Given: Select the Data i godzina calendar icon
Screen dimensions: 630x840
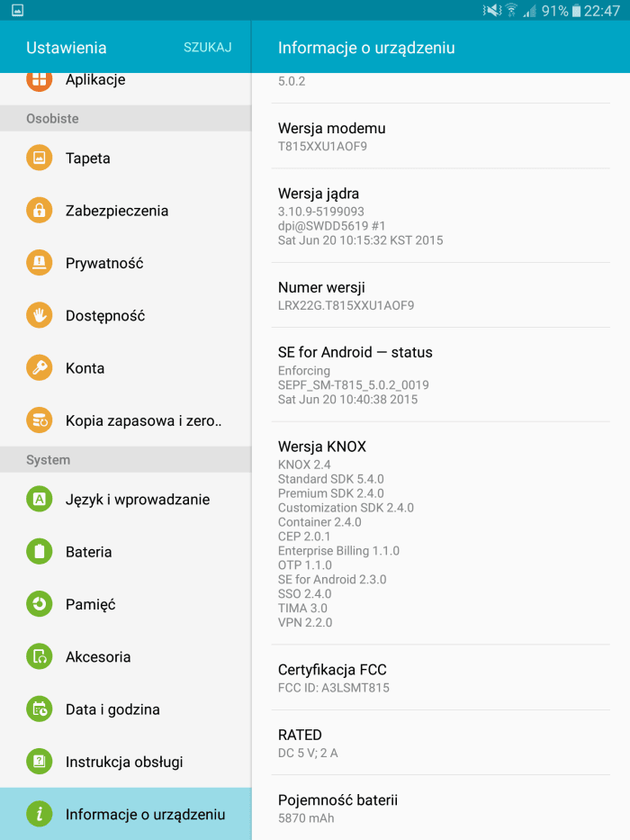Looking at the screenshot, I should tap(39, 709).
